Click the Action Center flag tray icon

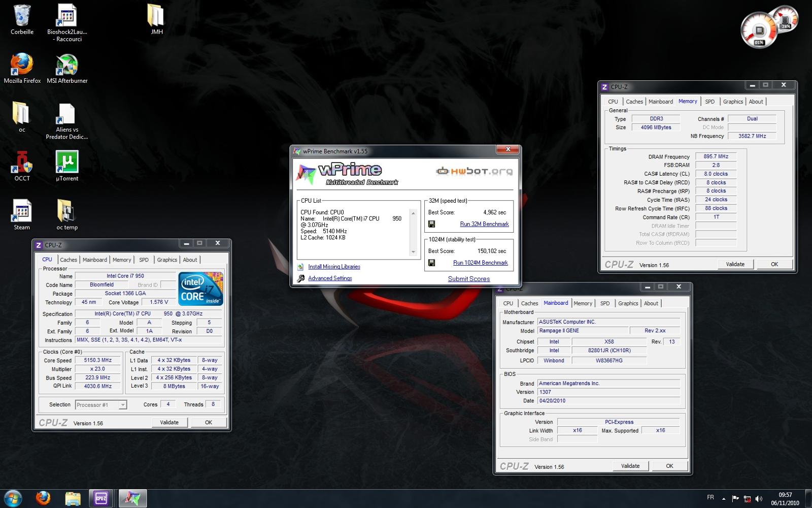click(x=735, y=499)
